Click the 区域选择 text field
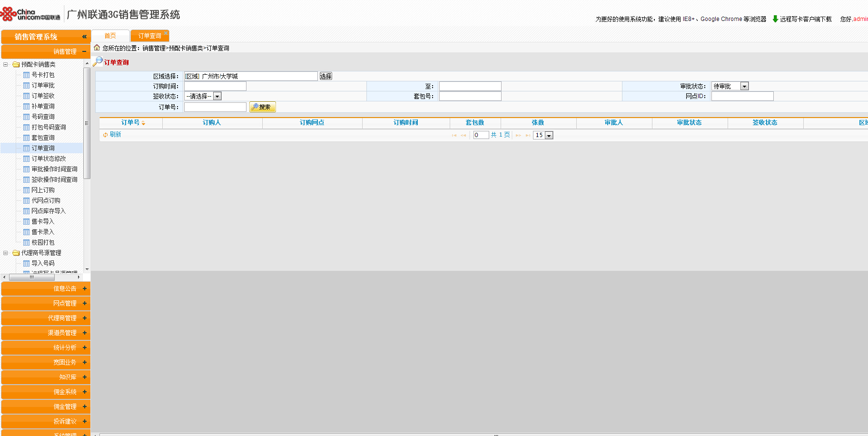 click(251, 76)
